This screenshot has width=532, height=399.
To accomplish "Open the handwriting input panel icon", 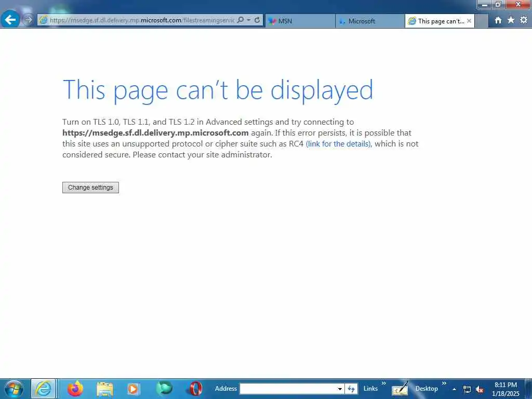I will tap(400, 389).
